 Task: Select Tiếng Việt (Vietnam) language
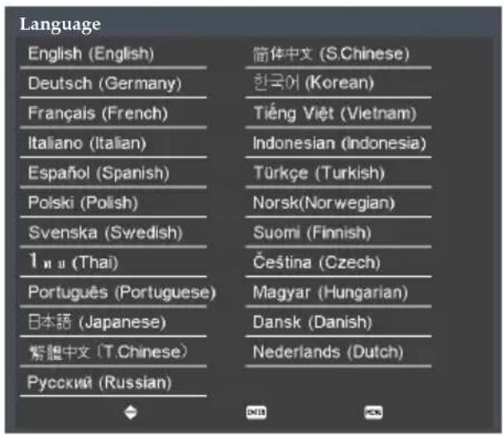pyautogui.click(x=335, y=113)
